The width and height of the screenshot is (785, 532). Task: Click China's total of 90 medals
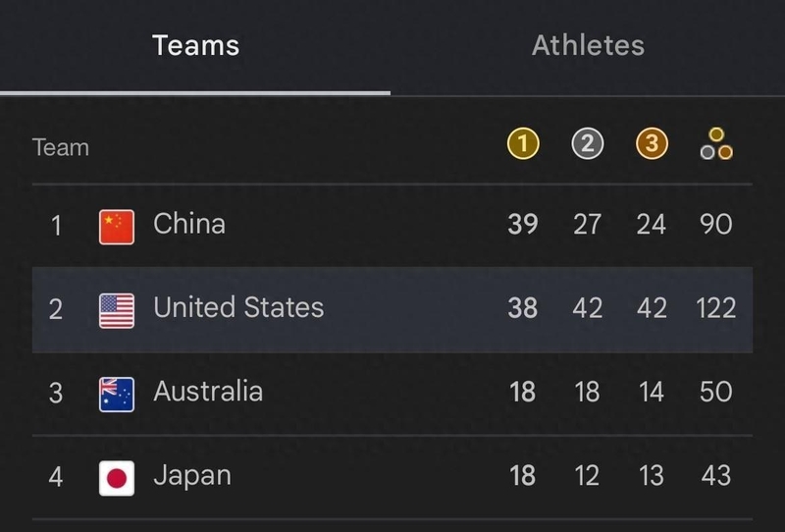[716, 224]
